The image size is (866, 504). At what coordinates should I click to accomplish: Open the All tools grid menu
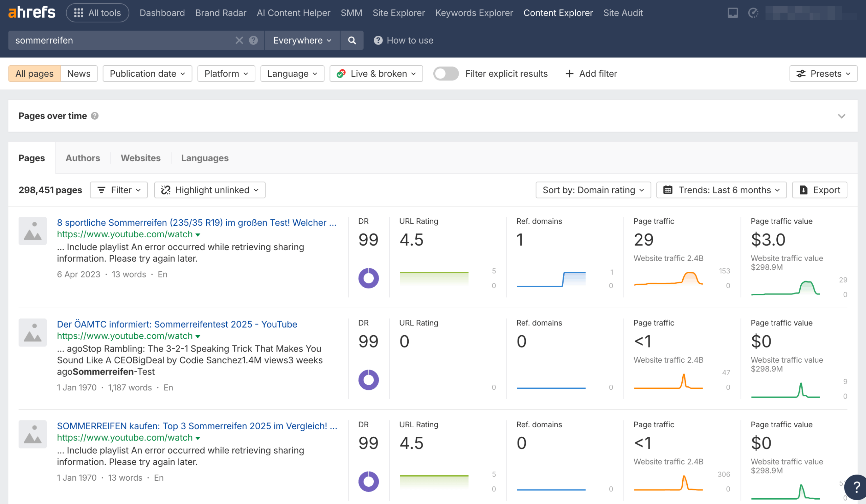98,13
